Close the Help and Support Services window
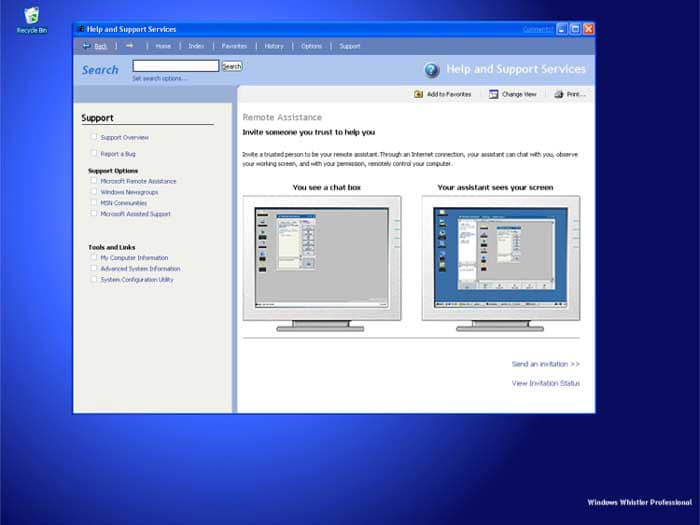700x525 pixels. click(589, 29)
